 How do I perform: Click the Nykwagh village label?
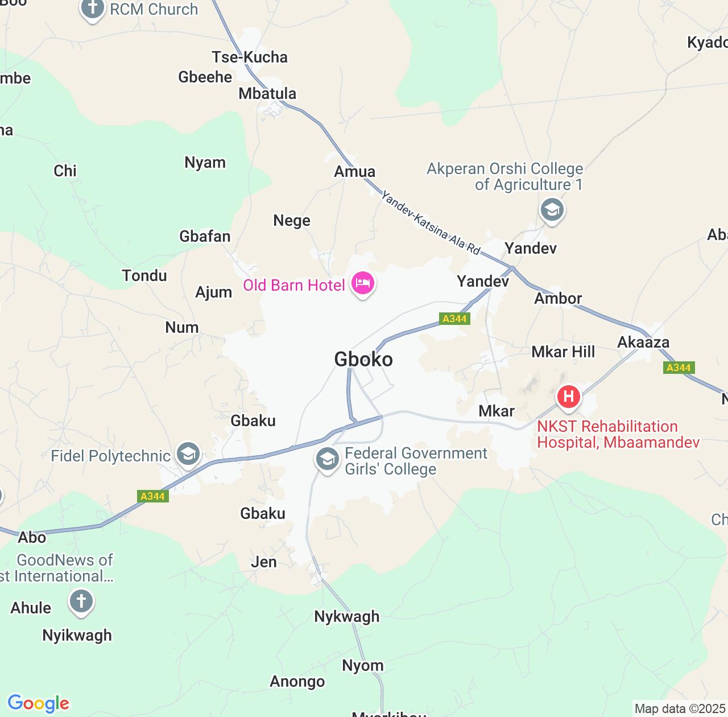click(x=347, y=617)
